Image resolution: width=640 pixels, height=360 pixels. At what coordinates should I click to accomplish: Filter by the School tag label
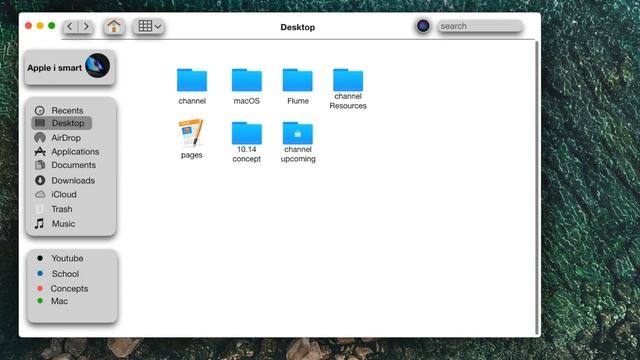[65, 274]
